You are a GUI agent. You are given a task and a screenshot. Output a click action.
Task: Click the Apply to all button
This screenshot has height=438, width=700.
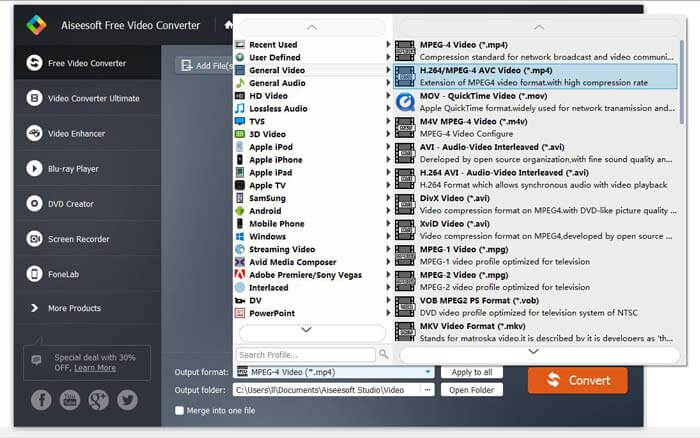[x=471, y=372]
